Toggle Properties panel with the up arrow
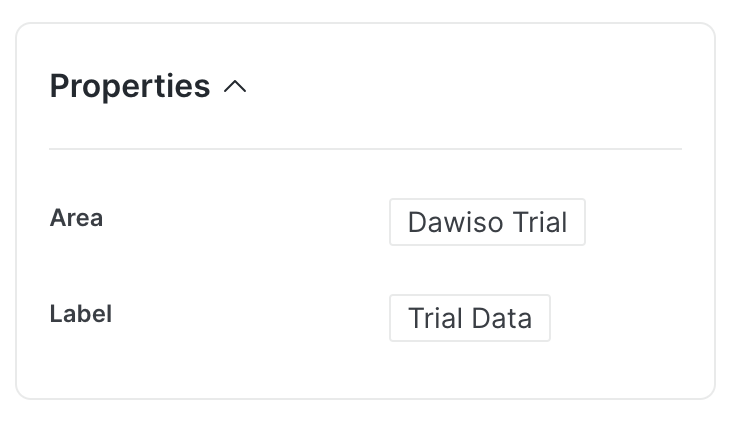 tap(235, 87)
